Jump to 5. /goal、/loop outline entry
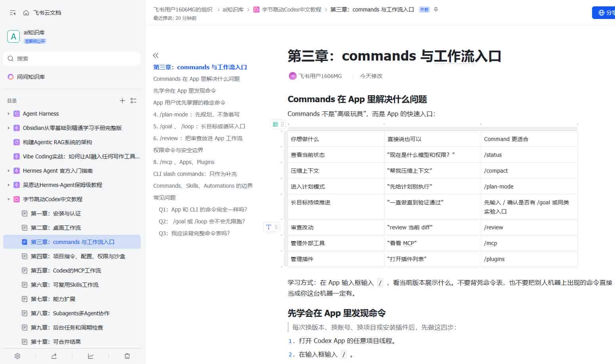 pos(199,126)
